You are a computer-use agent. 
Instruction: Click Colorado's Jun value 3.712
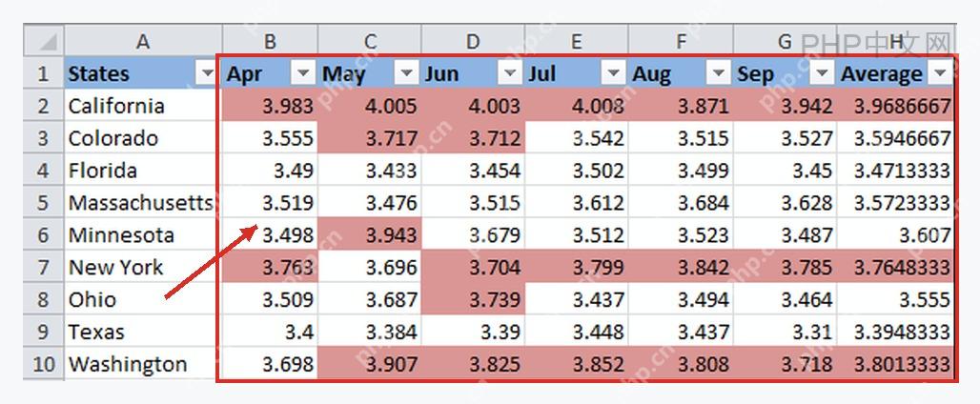(473, 138)
